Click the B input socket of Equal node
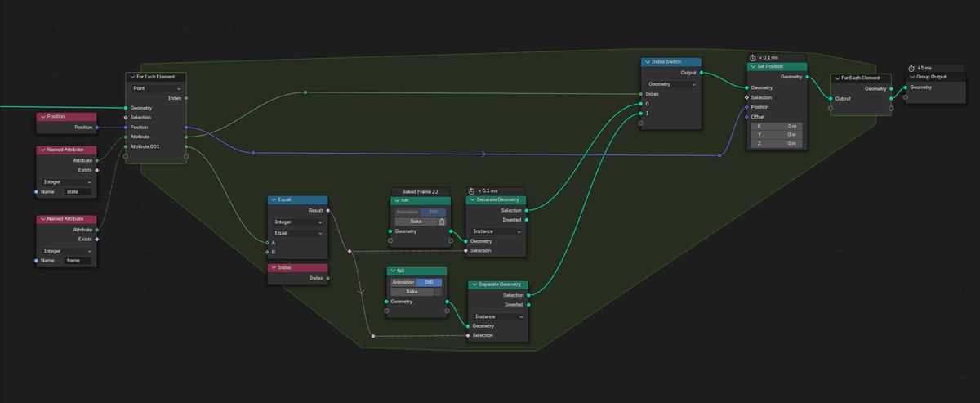Image resolution: width=980 pixels, height=403 pixels. (267, 253)
